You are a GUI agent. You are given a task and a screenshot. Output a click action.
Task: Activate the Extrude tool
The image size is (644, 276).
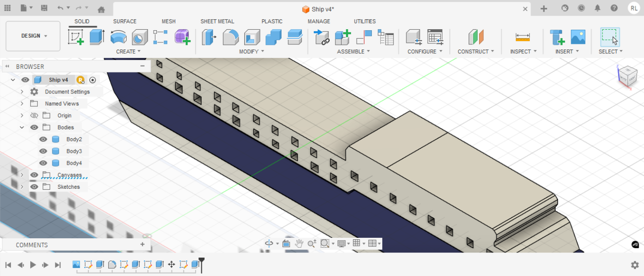click(x=97, y=37)
